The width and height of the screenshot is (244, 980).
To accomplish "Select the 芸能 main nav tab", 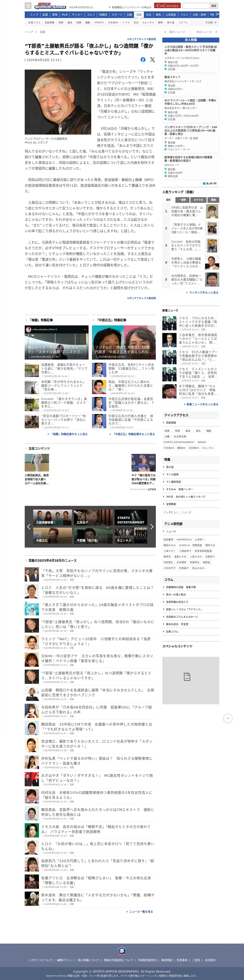I will pyautogui.click(x=139, y=14).
